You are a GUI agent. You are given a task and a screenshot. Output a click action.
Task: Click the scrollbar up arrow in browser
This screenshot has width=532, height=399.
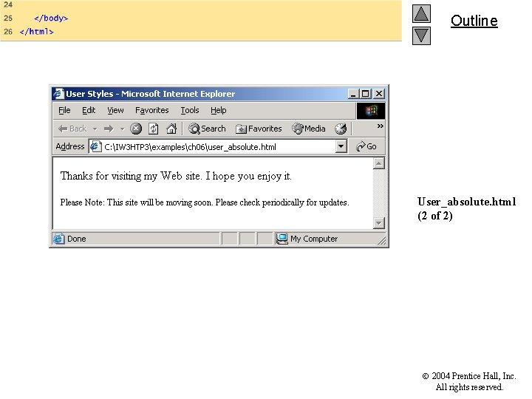click(x=378, y=163)
